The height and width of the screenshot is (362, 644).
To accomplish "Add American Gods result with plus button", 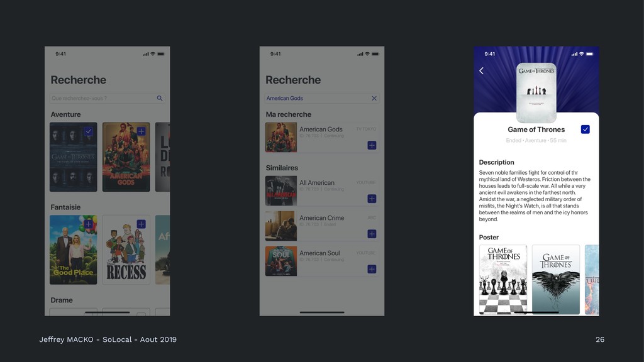I will (x=372, y=145).
